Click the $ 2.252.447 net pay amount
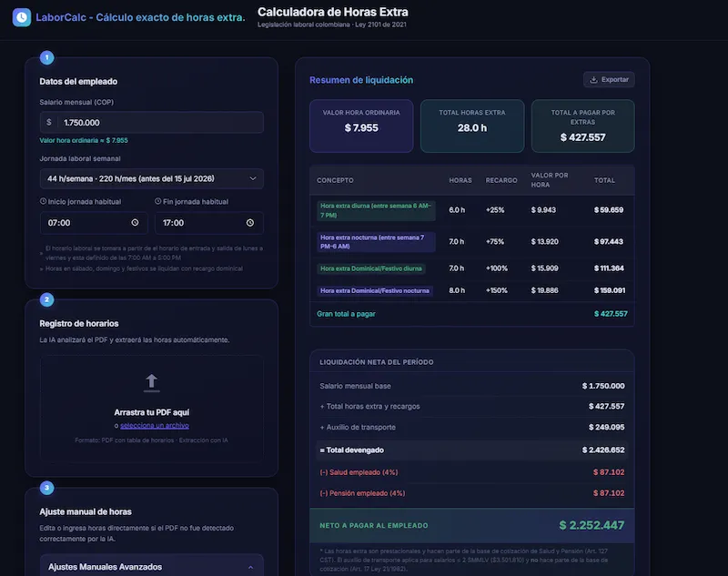The image size is (728, 576). pyautogui.click(x=591, y=525)
